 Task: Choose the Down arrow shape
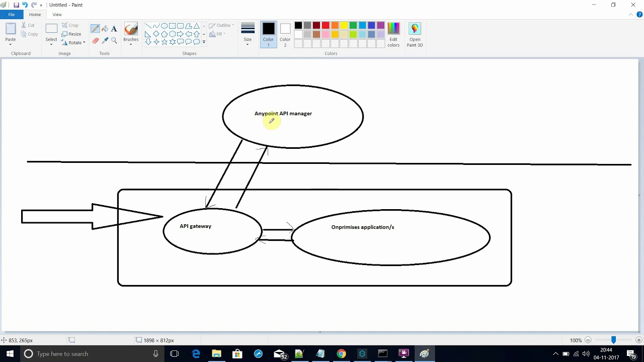pos(148,42)
